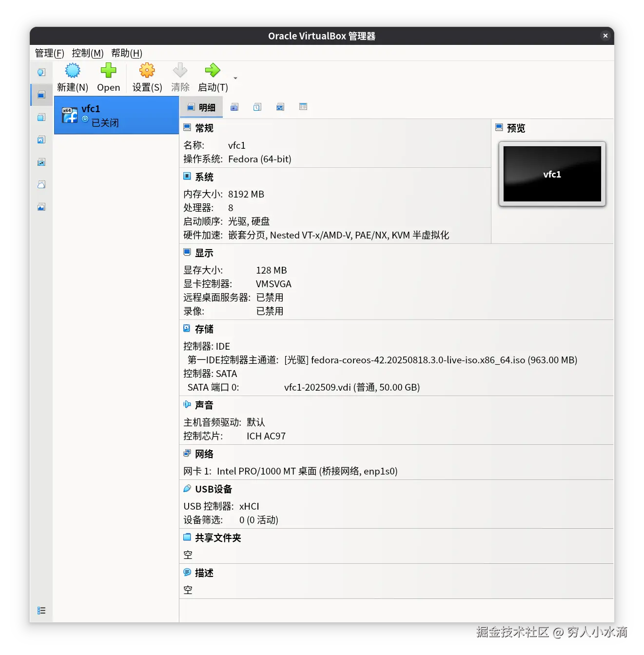This screenshot has height=655, width=644.
Task: Open the network sidebar icon
Action: click(41, 162)
